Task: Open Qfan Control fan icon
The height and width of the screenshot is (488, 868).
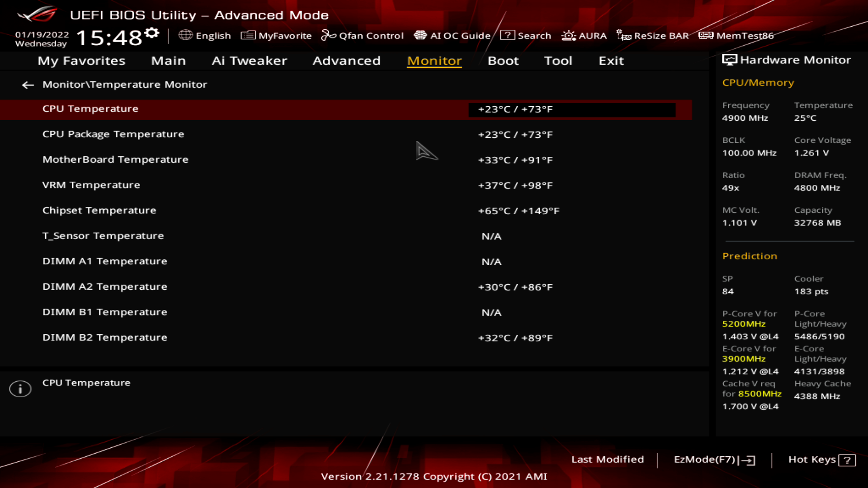Action: [x=329, y=35]
